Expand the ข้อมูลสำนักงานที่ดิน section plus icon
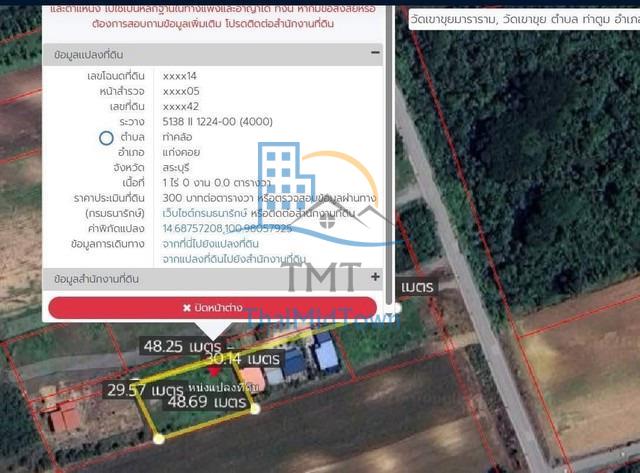 [x=375, y=277]
